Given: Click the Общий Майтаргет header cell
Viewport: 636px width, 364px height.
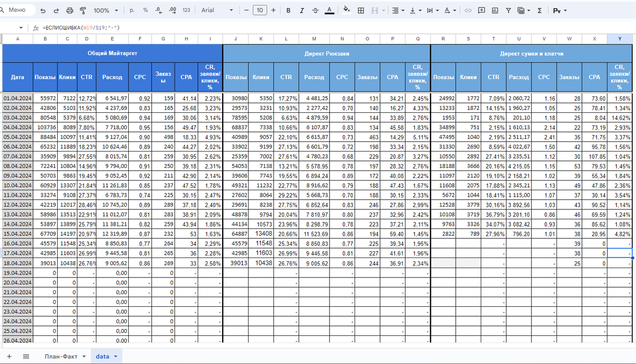Looking at the screenshot, I should [112, 54].
